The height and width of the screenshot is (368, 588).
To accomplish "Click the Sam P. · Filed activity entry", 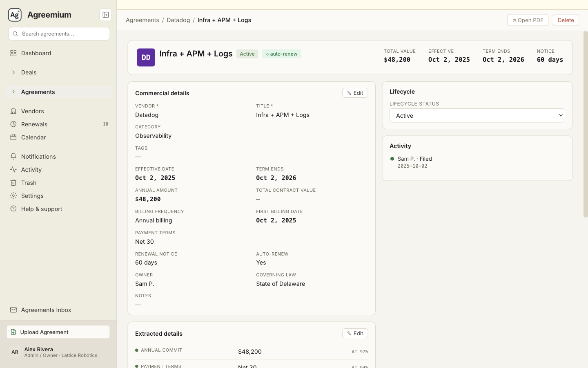I will 415,159.
